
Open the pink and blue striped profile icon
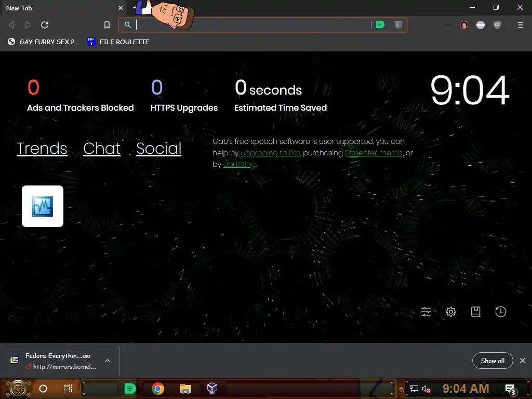(x=481, y=25)
